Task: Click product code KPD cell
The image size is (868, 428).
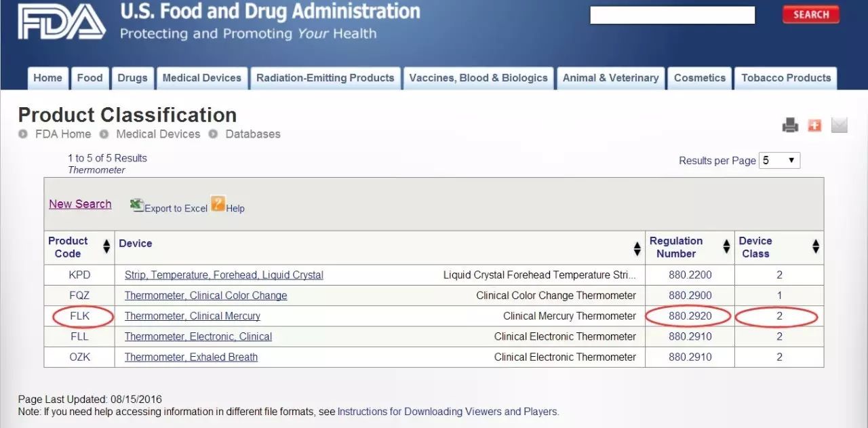Action: point(79,275)
